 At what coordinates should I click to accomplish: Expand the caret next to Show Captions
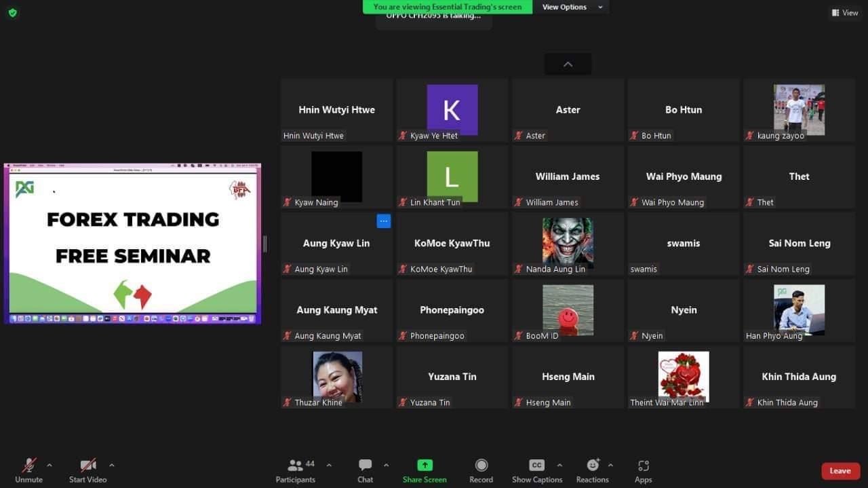559,465
